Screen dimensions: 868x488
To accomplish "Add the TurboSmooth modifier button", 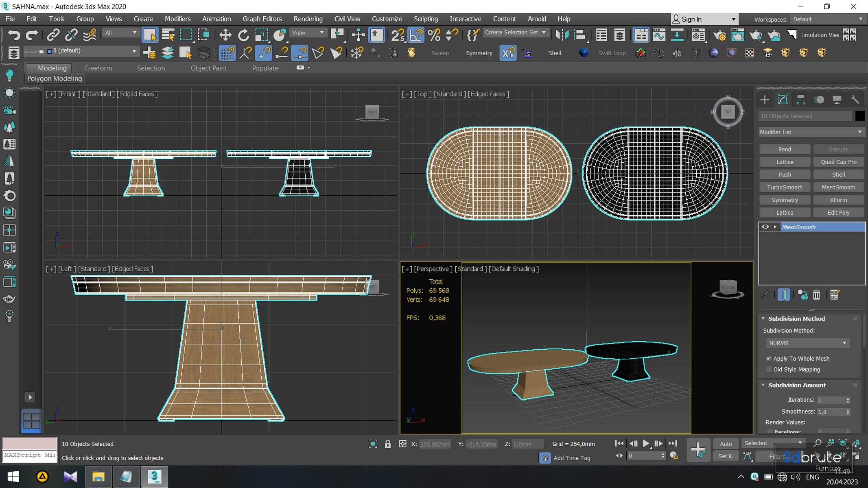I will [x=785, y=187].
